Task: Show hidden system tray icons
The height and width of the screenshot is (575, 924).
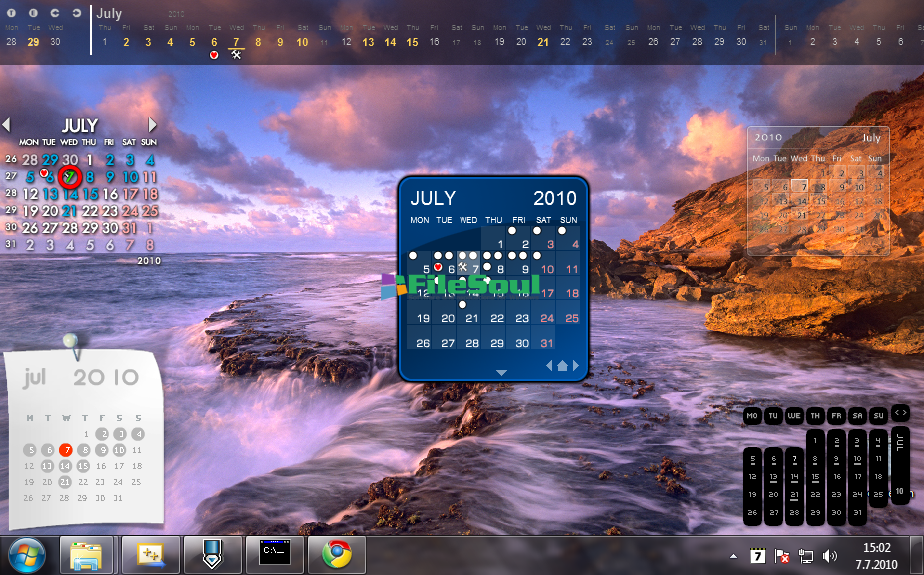Action: click(x=734, y=556)
